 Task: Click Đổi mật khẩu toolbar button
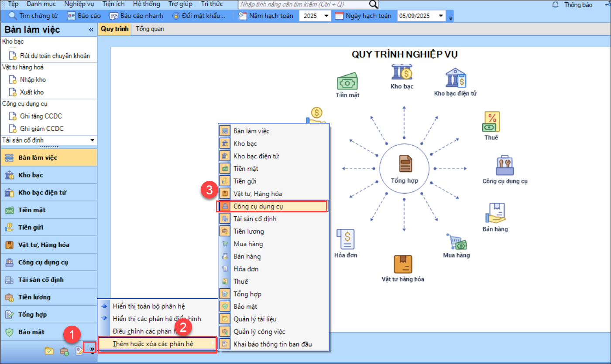pyautogui.click(x=199, y=16)
